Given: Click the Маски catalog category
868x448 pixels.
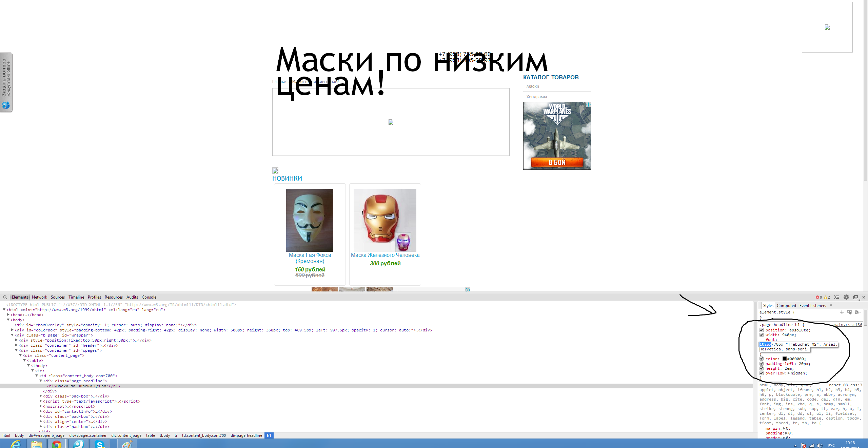Looking at the screenshot, I should (x=533, y=86).
